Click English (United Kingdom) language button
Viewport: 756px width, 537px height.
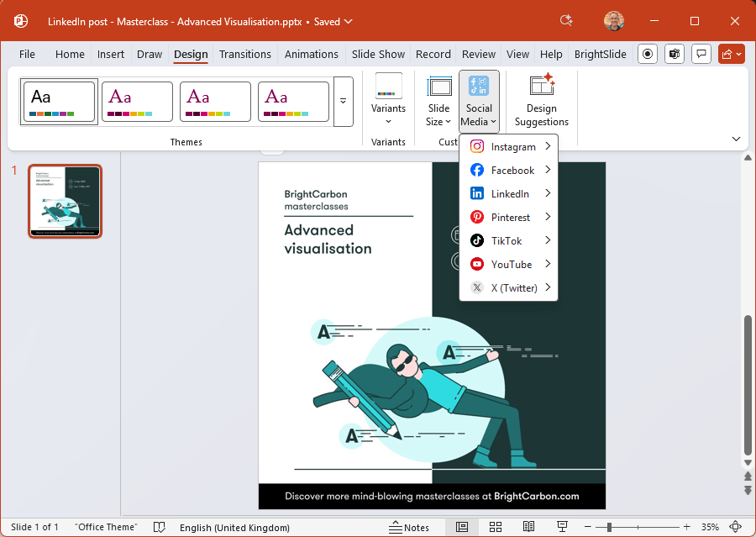(x=234, y=528)
